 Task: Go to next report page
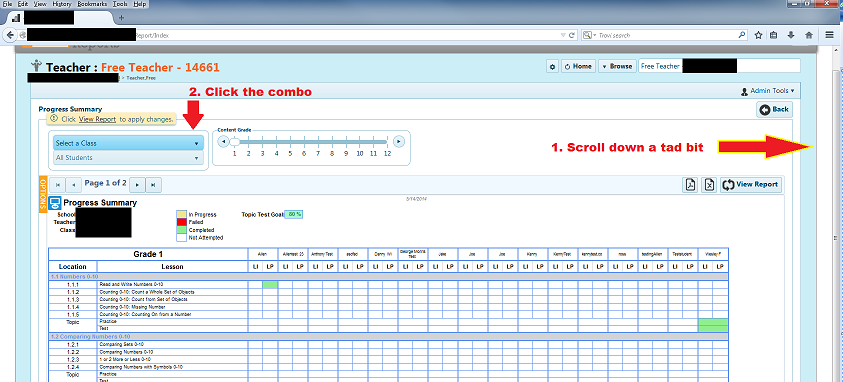138,184
